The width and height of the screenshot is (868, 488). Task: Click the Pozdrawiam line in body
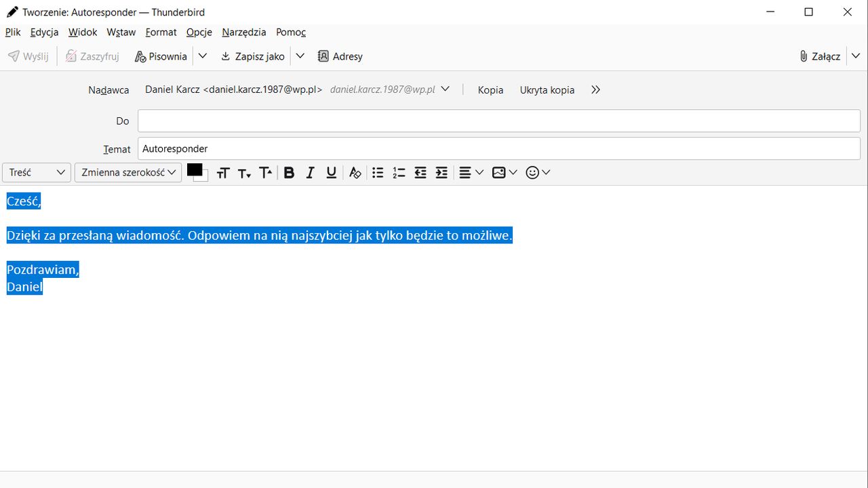point(43,270)
